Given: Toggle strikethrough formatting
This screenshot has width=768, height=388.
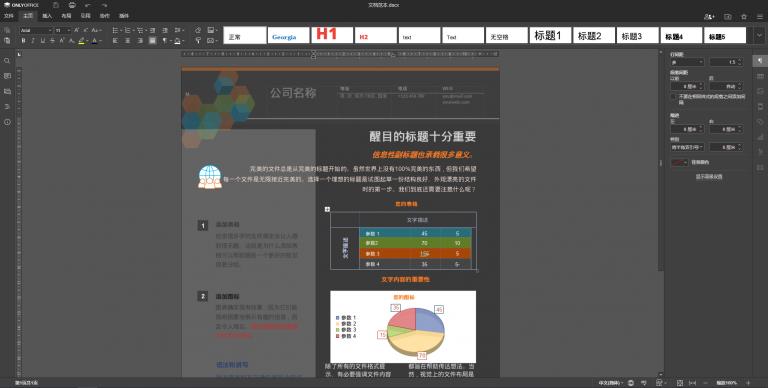Looking at the screenshot, I should coord(52,41).
